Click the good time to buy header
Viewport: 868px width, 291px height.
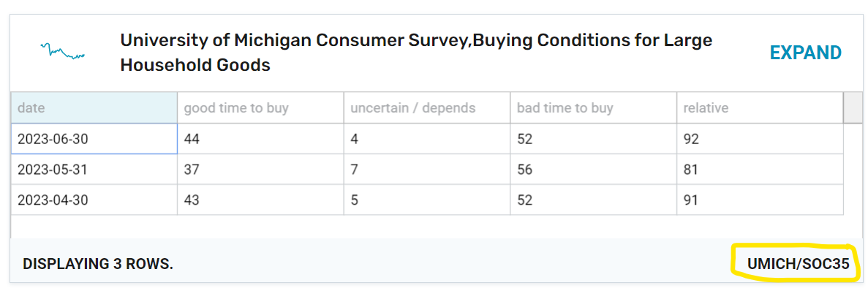(261, 108)
